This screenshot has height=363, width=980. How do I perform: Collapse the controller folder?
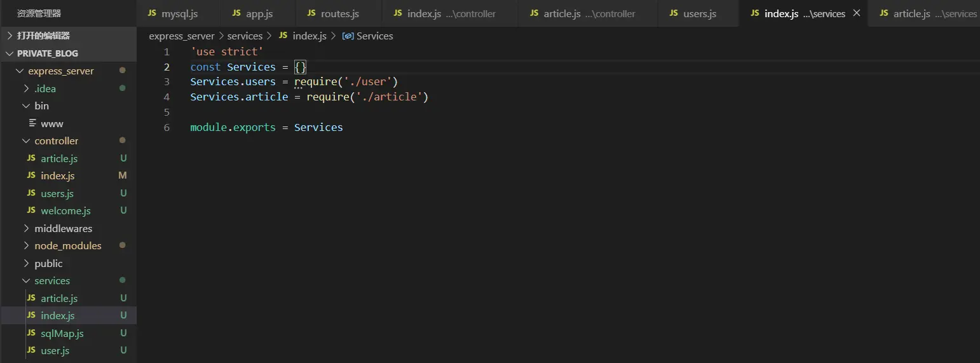click(x=68, y=140)
